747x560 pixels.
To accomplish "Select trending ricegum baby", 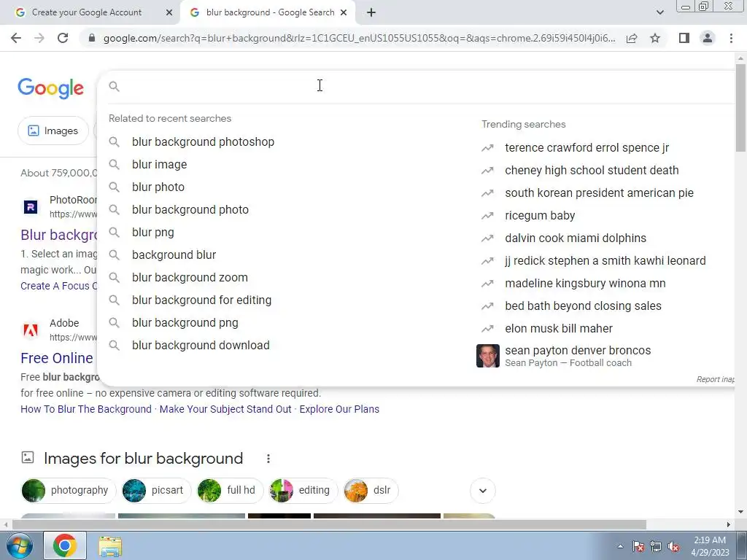I will click(540, 216).
